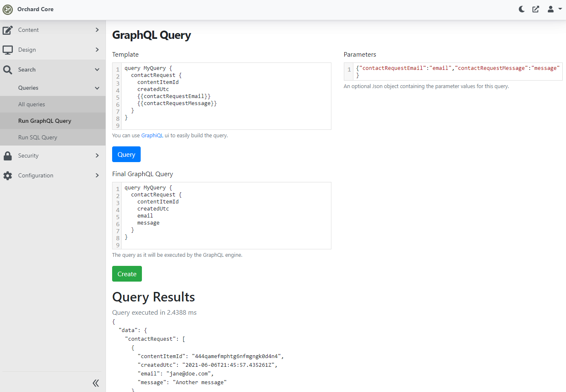Open the user account menu

click(x=554, y=9)
